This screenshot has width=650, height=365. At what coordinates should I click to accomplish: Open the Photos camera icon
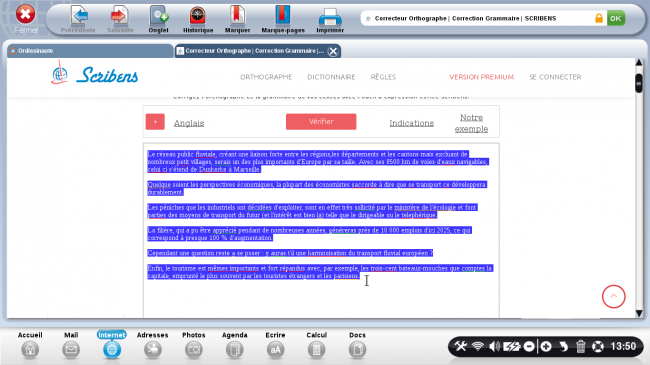point(194,350)
